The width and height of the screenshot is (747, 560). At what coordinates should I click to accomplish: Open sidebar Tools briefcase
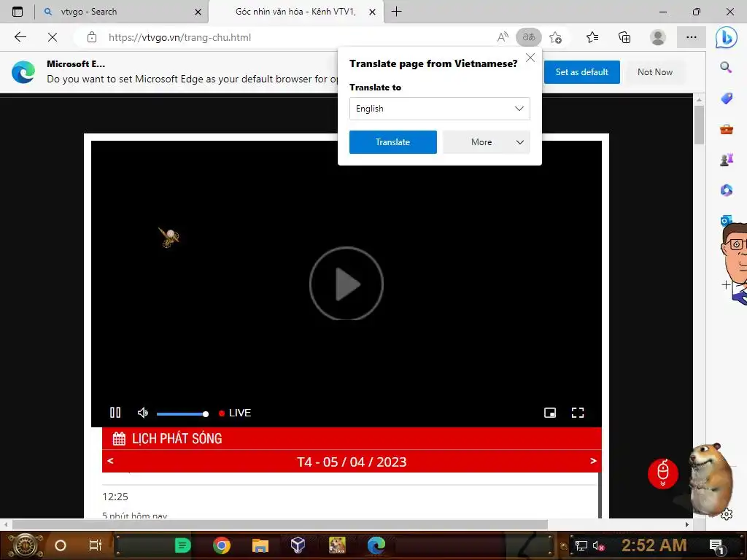coord(726,129)
